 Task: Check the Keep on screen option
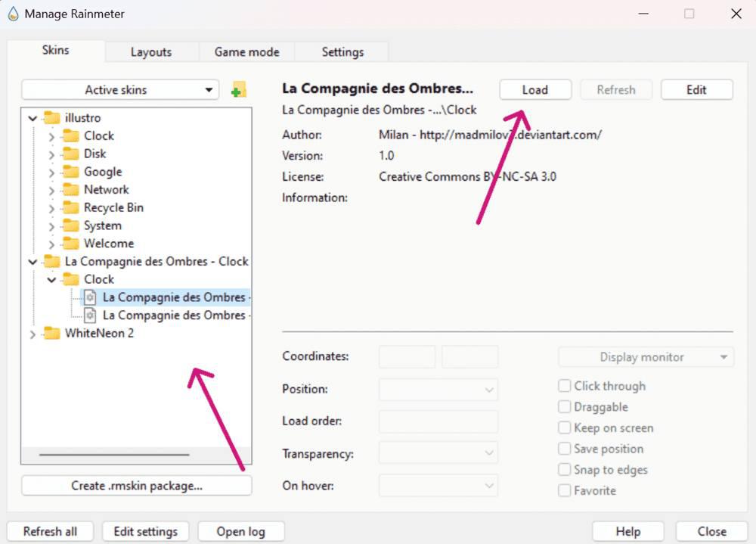(x=564, y=427)
